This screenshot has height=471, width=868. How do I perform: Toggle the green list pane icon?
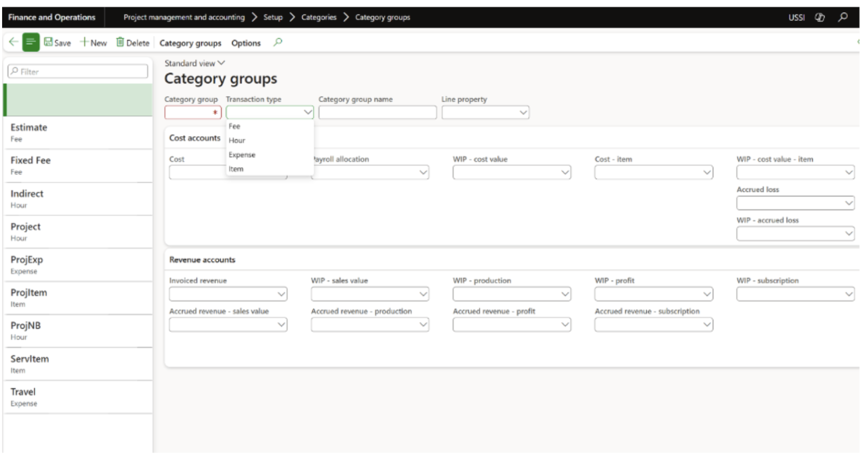click(x=31, y=42)
